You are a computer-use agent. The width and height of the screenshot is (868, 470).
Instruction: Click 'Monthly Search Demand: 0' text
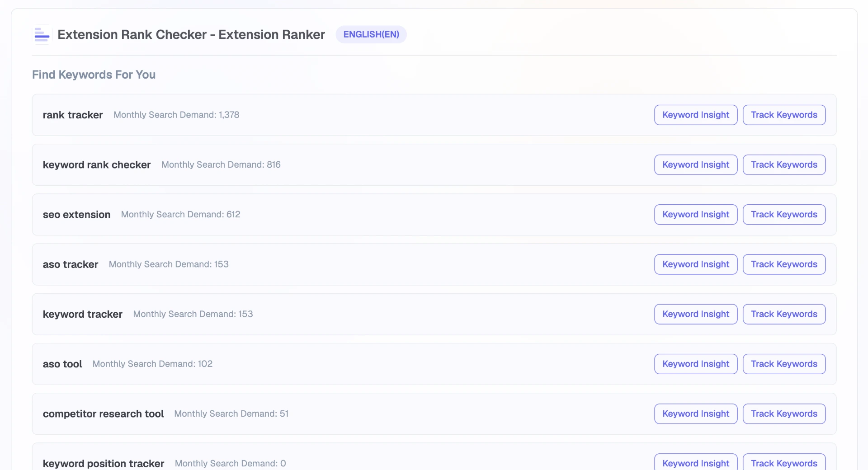pos(230,463)
